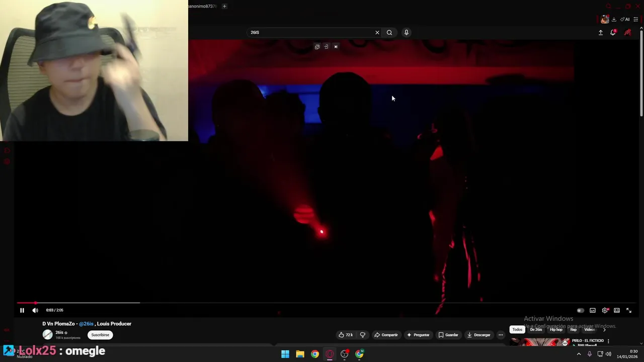
Task: Open options for PIRLO - EL FICTICIO video
Action: (608, 341)
